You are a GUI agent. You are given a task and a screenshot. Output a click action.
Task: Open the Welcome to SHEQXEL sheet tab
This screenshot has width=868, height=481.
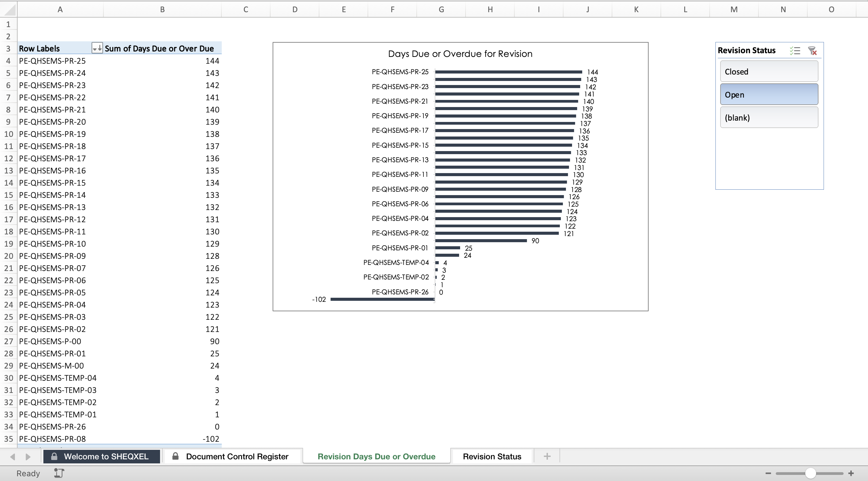[101, 456]
